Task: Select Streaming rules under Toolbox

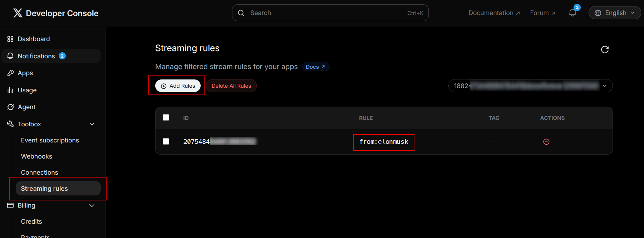Action: (x=58, y=188)
